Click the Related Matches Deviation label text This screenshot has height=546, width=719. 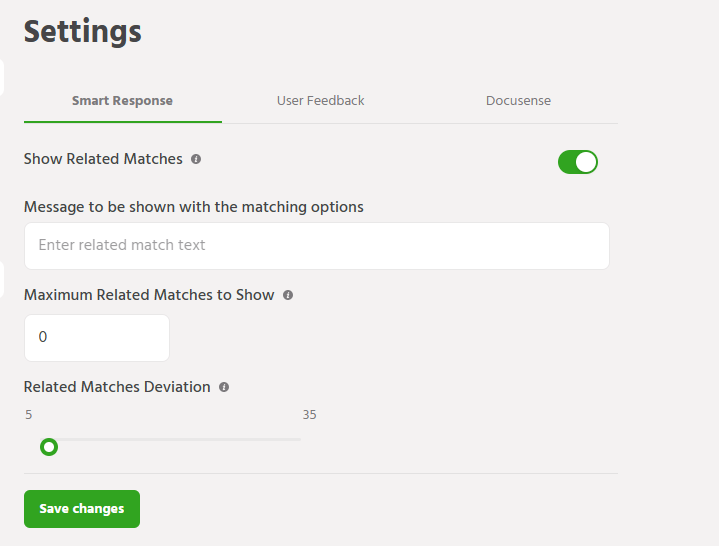(117, 387)
